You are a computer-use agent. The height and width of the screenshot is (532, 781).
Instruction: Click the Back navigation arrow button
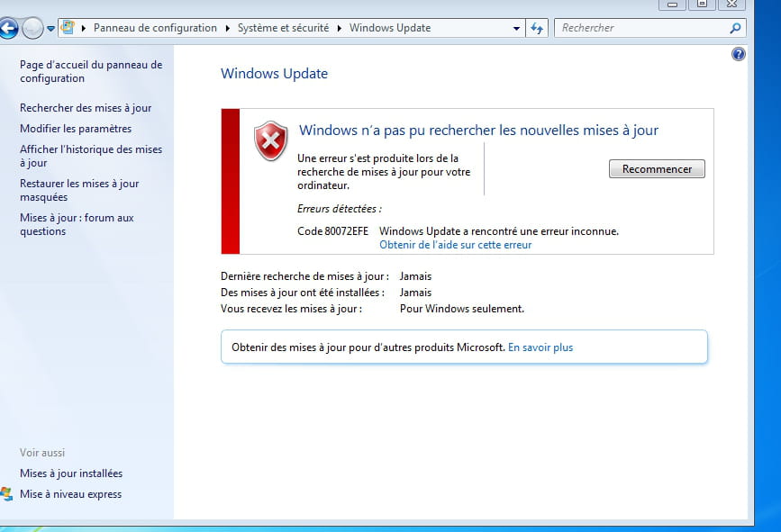point(8,29)
